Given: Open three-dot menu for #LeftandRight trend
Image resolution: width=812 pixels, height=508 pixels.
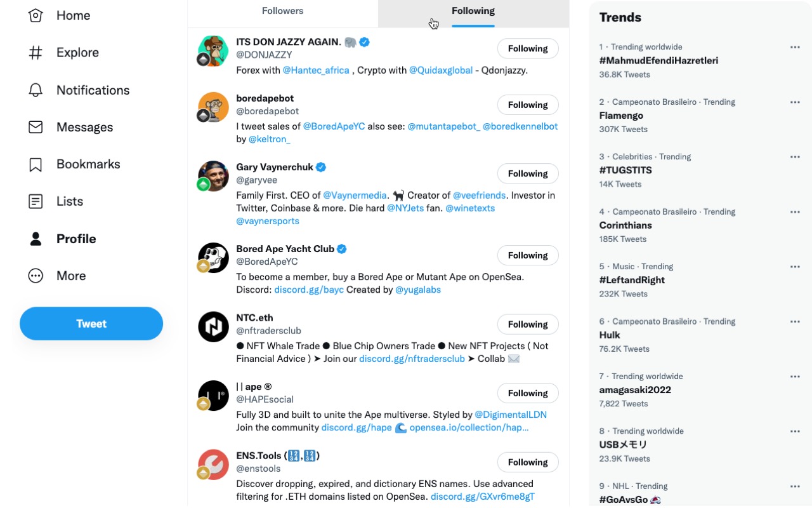Looking at the screenshot, I should (x=795, y=267).
